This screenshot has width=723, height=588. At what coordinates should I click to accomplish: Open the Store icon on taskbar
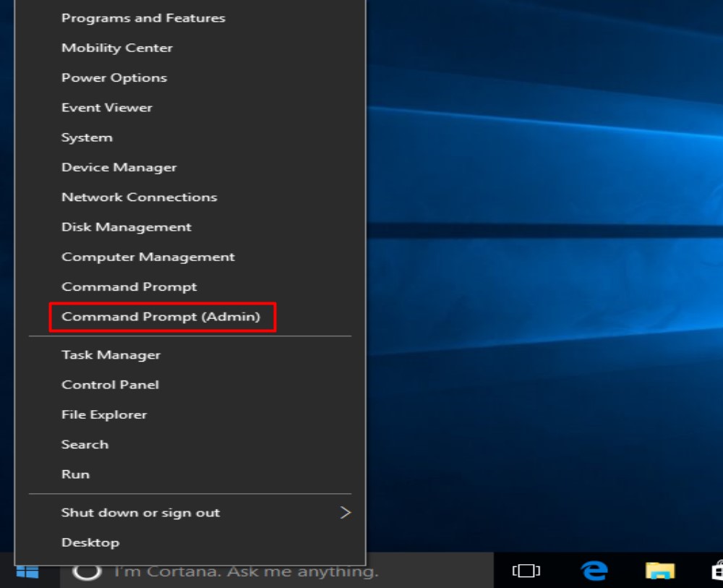pos(716,571)
